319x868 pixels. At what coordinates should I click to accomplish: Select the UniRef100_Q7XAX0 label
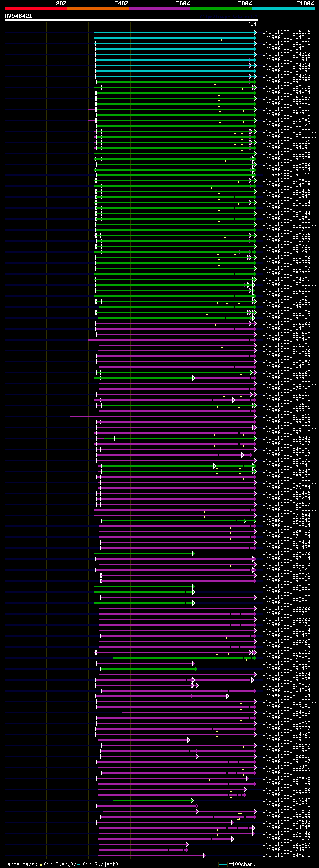tap(286, 657)
